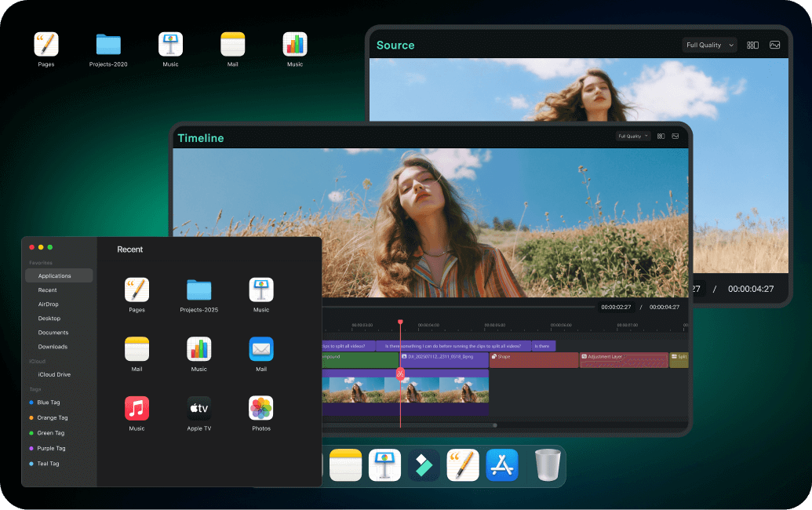812x510 pixels.
Task: Click duration 00:00:04:27 in the Source window
Action: [751, 289]
